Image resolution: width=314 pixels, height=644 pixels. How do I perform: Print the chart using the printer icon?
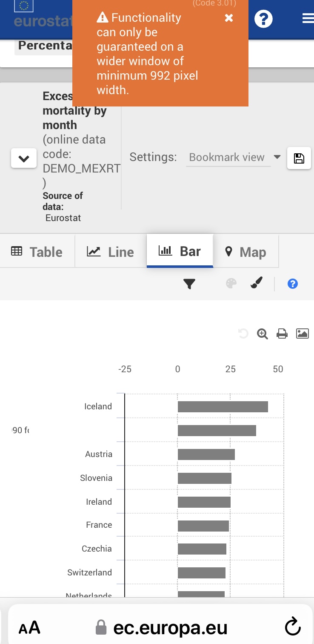pos(282,334)
